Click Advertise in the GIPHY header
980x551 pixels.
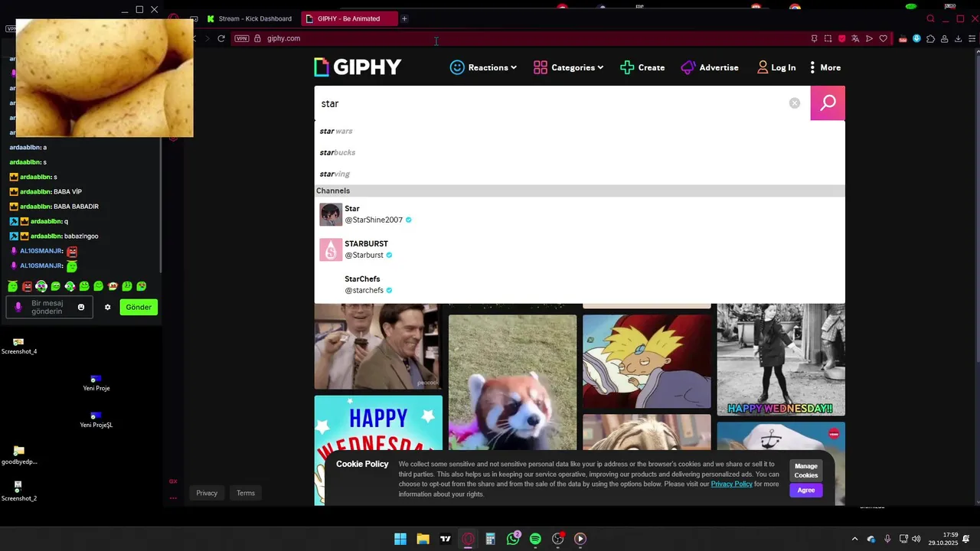pos(710,67)
